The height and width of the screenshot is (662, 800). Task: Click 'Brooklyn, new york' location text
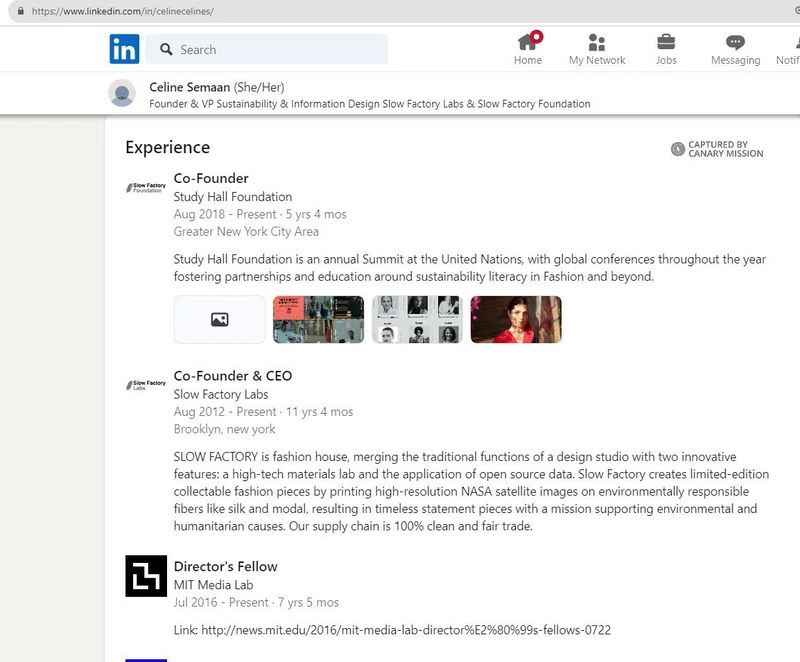(224, 429)
